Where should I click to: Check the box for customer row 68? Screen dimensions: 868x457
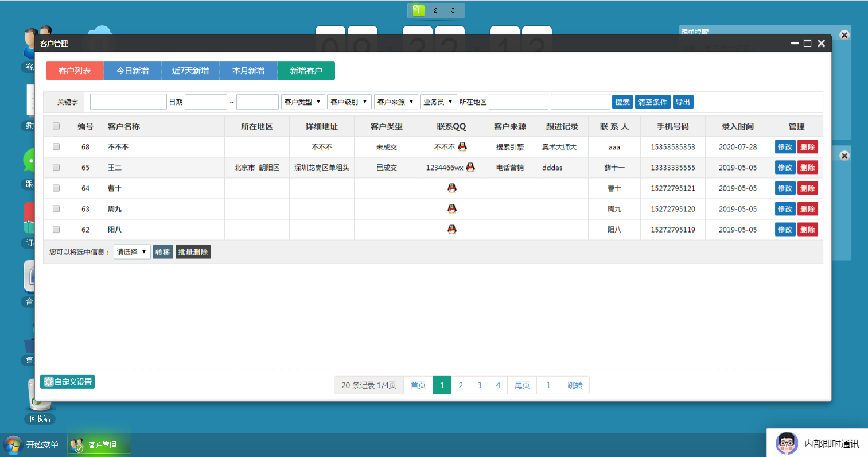coord(56,146)
